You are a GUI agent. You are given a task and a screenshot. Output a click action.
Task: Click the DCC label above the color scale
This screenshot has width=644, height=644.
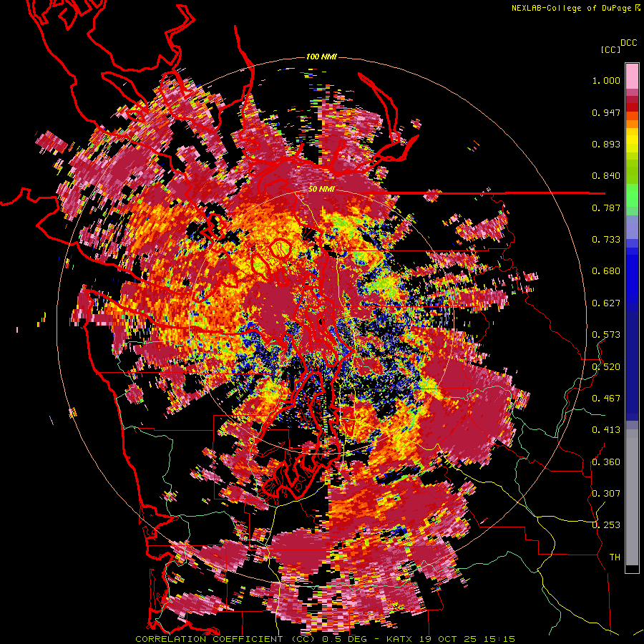628,43
